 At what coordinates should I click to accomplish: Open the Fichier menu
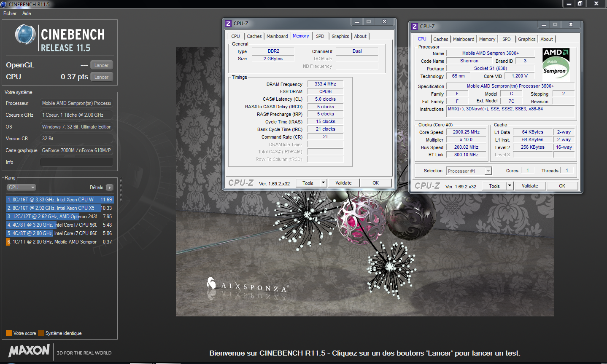click(10, 13)
